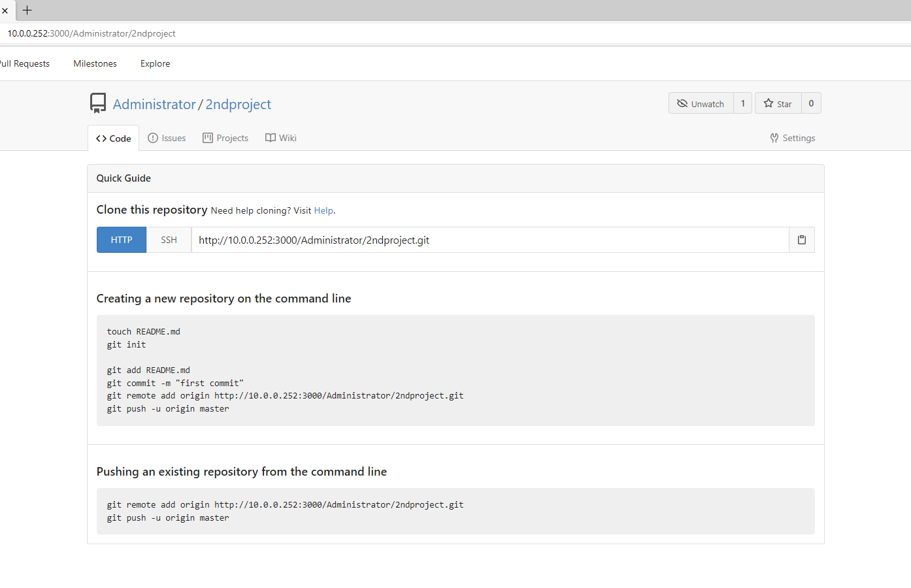Star the 2ndproject repository
Screen dimensions: 911x588
pos(778,103)
